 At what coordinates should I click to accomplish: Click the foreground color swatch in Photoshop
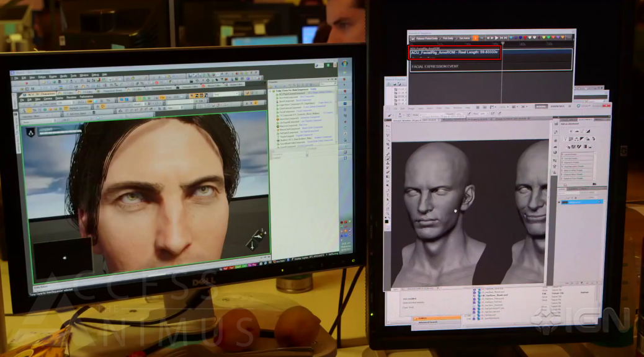386,220
